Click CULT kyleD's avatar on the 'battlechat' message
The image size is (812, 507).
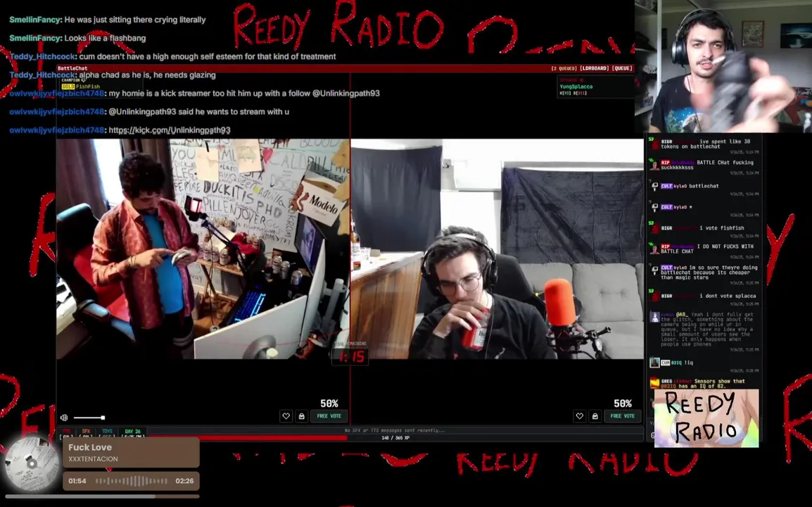(x=654, y=186)
